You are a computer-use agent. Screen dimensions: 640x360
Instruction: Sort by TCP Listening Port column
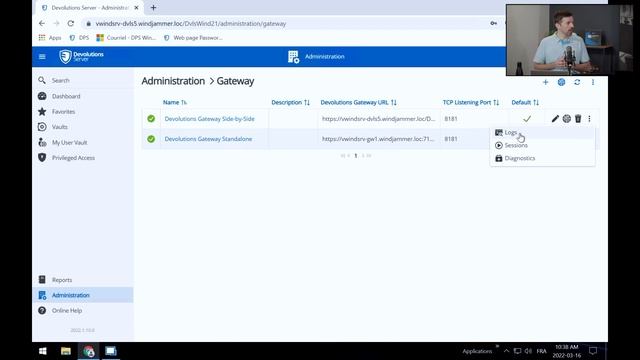tap(471, 102)
